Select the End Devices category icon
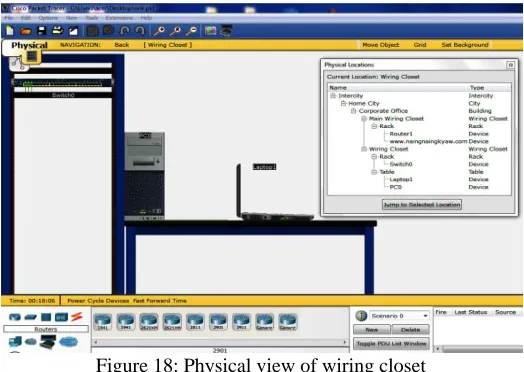The width and height of the screenshot is (524, 372). click(15, 342)
